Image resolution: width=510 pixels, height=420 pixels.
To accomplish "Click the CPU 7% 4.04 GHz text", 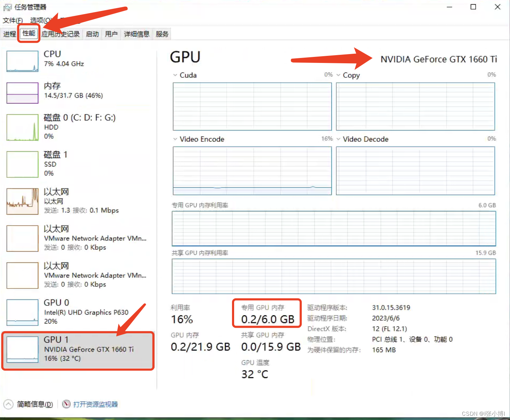I will [x=64, y=64].
